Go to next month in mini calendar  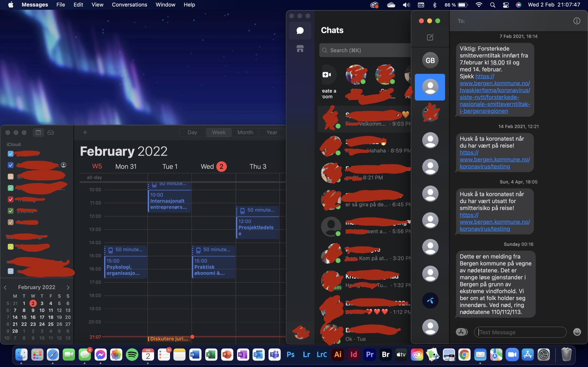point(68,287)
